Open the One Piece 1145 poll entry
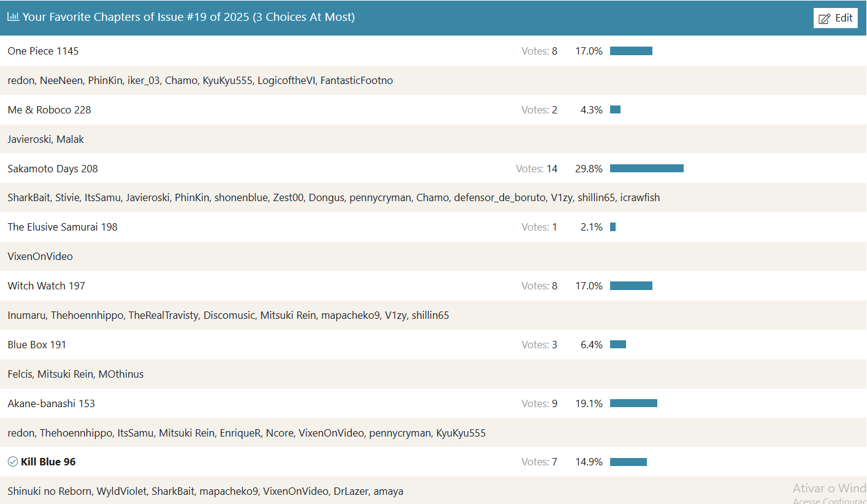The width and height of the screenshot is (867, 504). tap(43, 51)
